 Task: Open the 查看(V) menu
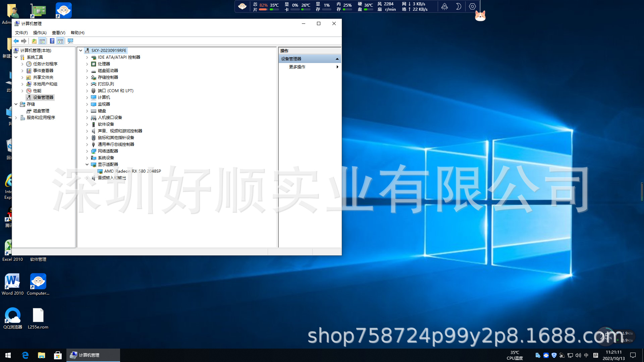click(x=59, y=33)
